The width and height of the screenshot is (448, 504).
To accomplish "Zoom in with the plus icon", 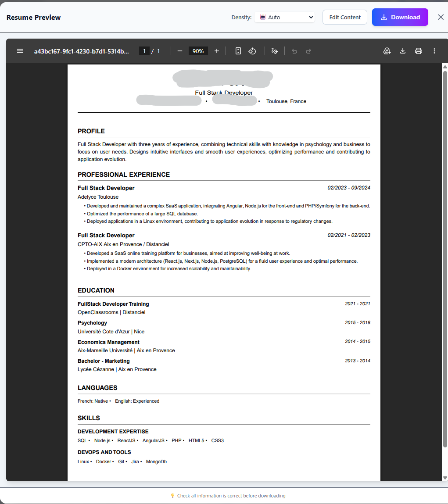I will (x=217, y=51).
